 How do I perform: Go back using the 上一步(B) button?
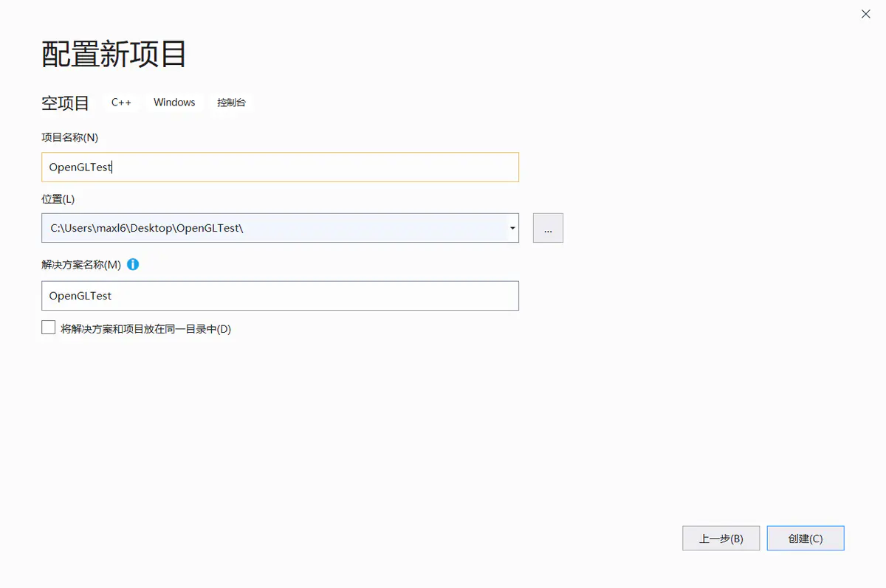[x=721, y=538]
